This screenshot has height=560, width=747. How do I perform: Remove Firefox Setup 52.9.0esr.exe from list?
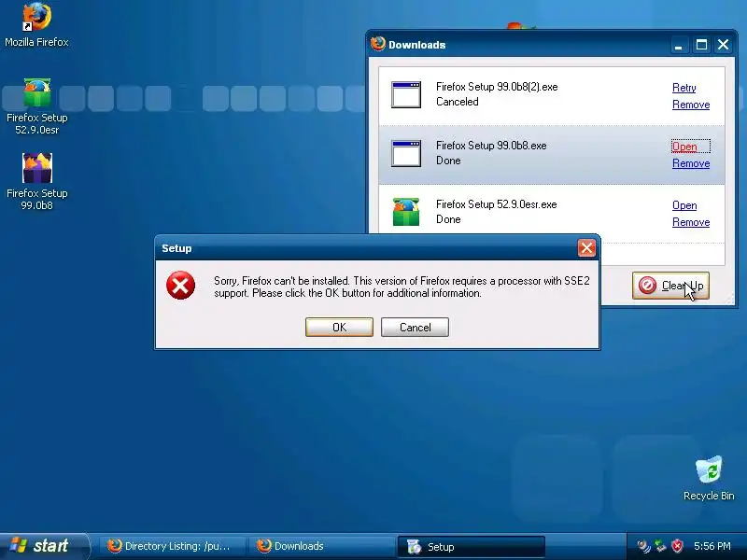(691, 222)
